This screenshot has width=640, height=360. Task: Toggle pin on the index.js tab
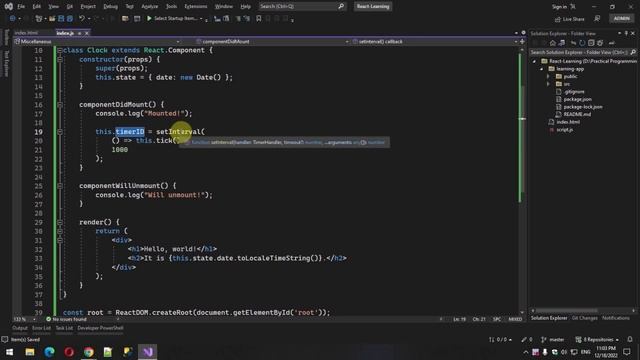tap(80, 33)
